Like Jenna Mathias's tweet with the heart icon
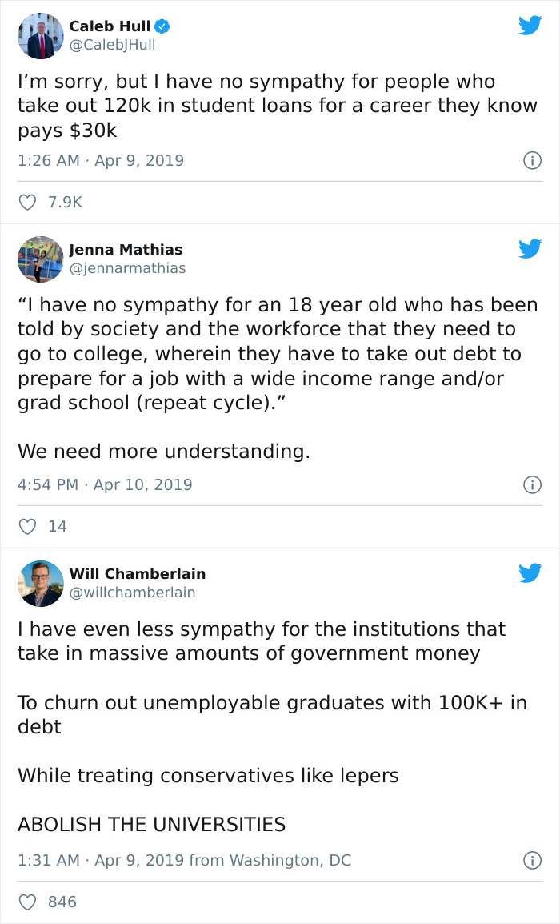560x924 pixels. [27, 526]
